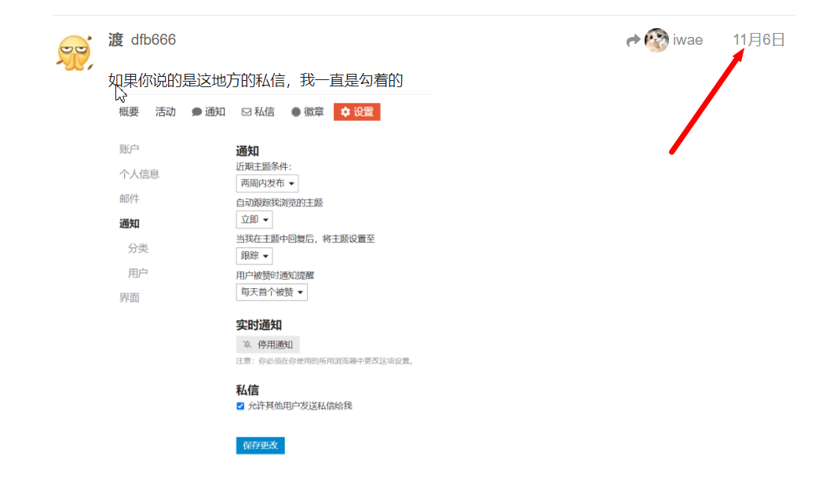The height and width of the screenshot is (504, 833).
Task: Switch to the 概要 tab
Action: [x=129, y=111]
